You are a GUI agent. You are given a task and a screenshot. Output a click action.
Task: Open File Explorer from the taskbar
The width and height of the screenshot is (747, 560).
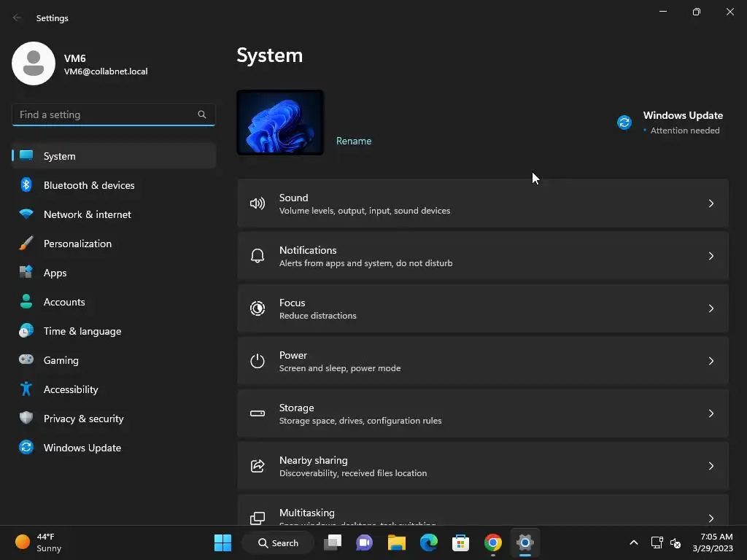(x=396, y=542)
